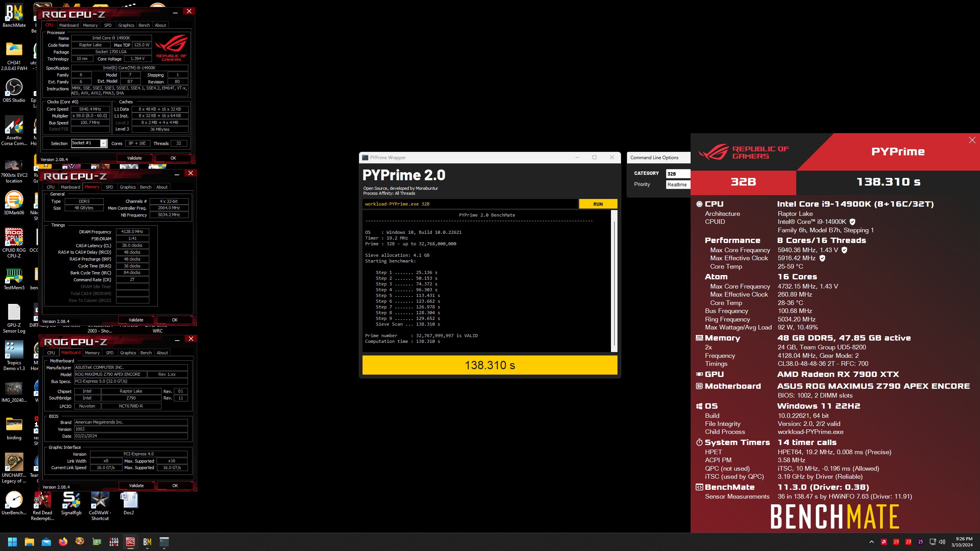The image size is (980, 551).
Task: Open the Mail app in taskbar
Action: 46,542
